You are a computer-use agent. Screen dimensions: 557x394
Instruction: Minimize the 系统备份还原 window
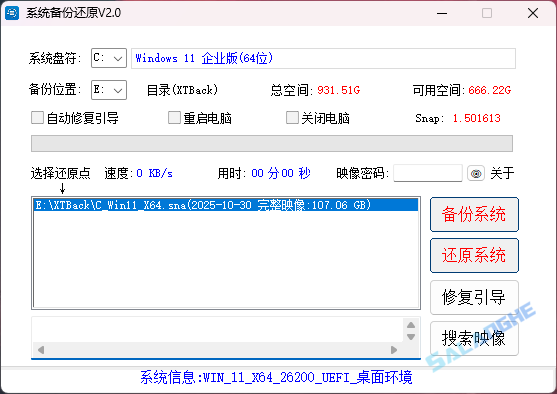[x=442, y=13]
